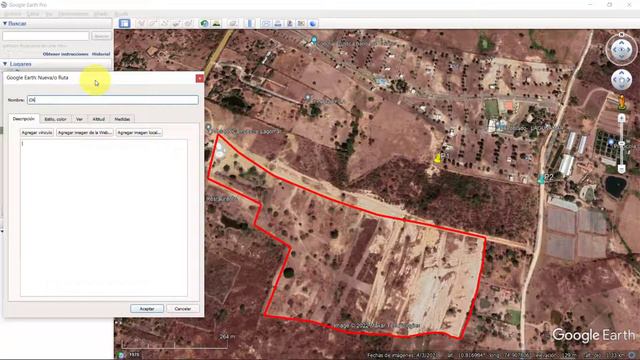Open the Ver tab in dialog
640x360 pixels.
coord(79,119)
